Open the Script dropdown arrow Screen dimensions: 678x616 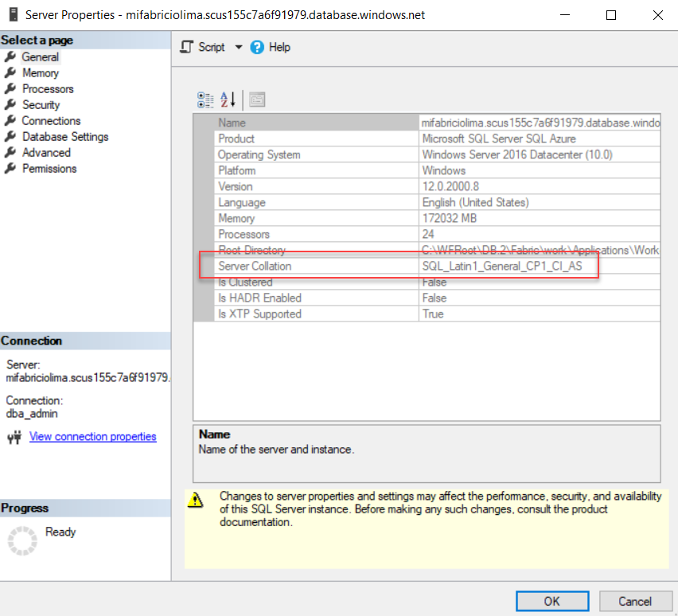pos(238,47)
